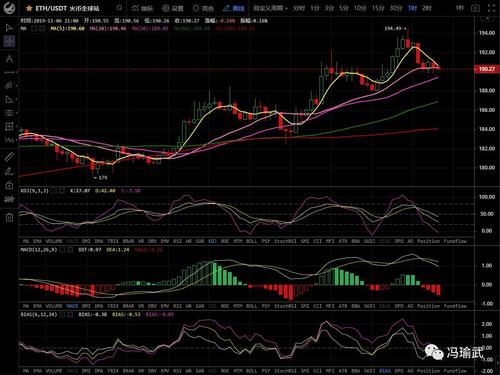The height and width of the screenshot is (375, 500).
Task: Select the 2时 timeframe
Action: click(427, 8)
